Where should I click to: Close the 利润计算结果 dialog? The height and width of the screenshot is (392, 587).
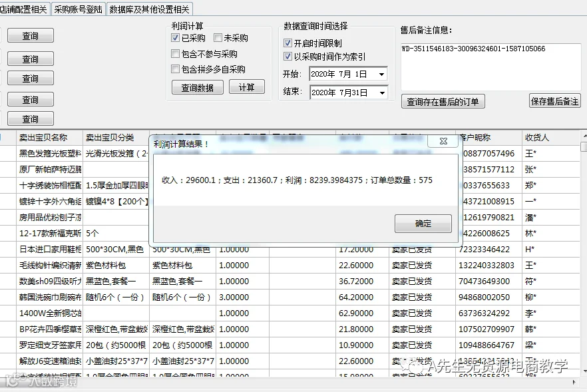tap(443, 141)
